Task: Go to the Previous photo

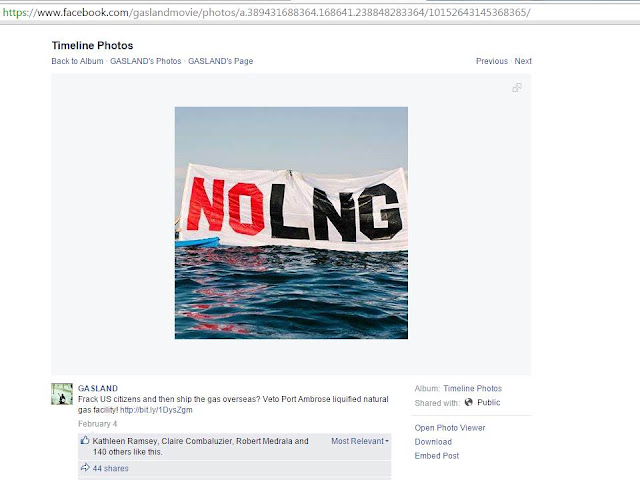Action: tap(492, 61)
